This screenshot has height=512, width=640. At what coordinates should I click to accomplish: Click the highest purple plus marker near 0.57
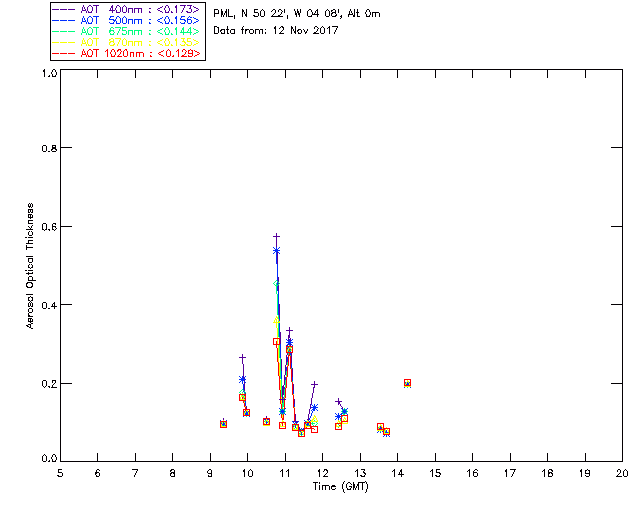point(276,236)
